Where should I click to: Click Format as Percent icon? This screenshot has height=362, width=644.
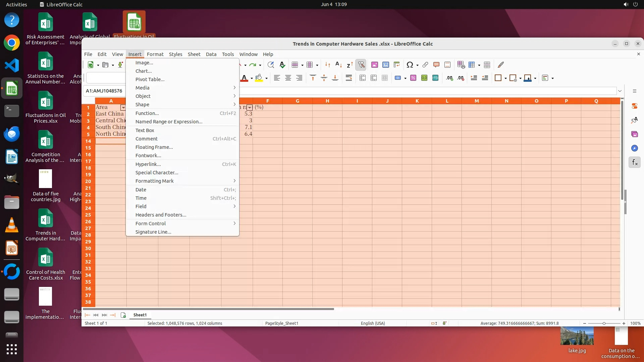tap(413, 78)
